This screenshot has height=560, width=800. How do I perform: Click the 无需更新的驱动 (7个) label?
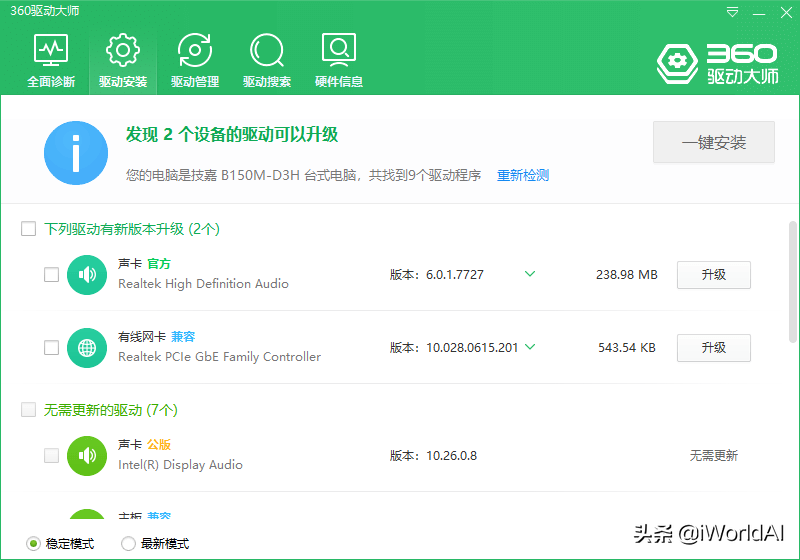pyautogui.click(x=111, y=410)
